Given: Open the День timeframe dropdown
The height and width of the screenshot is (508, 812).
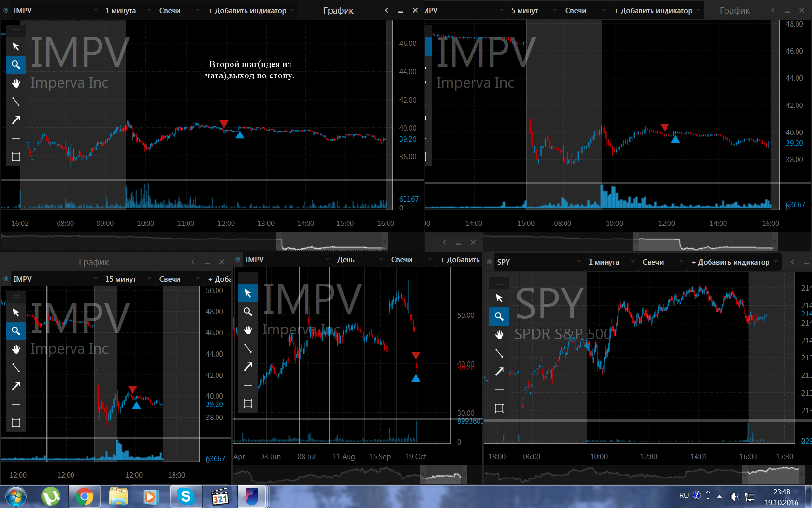Looking at the screenshot, I should click(360, 260).
